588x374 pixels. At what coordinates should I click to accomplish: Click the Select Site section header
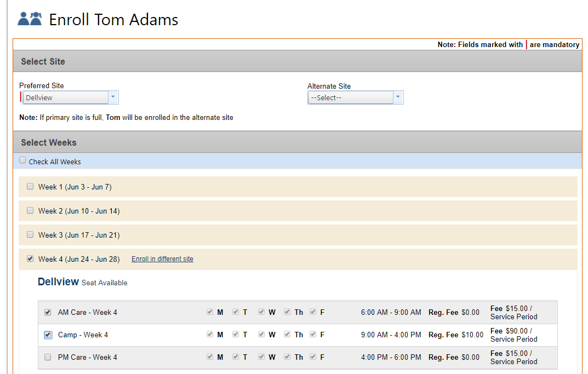[43, 61]
